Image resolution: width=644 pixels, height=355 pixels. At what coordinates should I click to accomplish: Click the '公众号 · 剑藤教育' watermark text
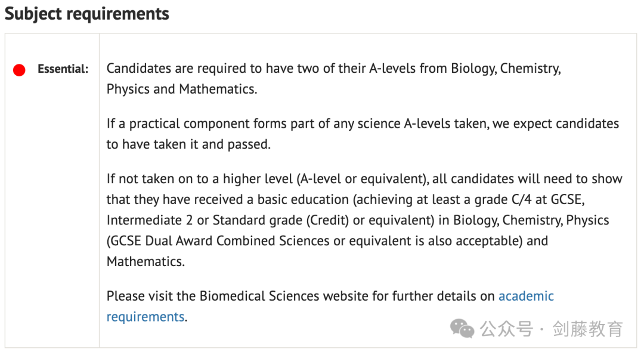(x=551, y=329)
